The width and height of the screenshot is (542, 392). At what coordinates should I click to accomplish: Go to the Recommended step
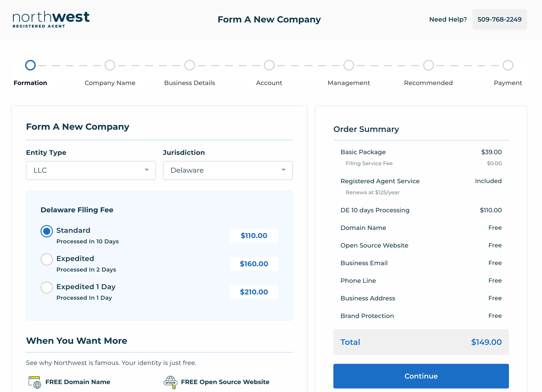pos(428,65)
